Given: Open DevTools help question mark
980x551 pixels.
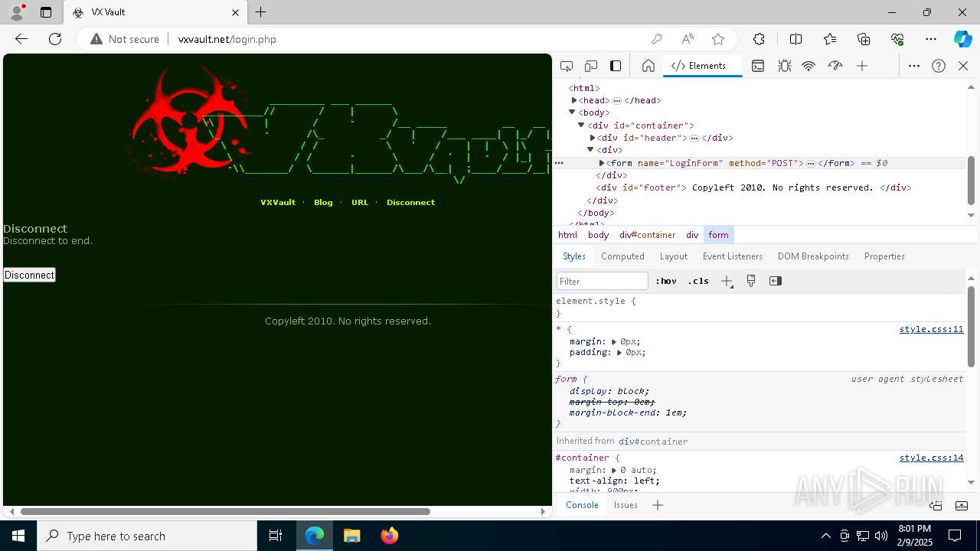Looking at the screenshot, I should coord(939,66).
